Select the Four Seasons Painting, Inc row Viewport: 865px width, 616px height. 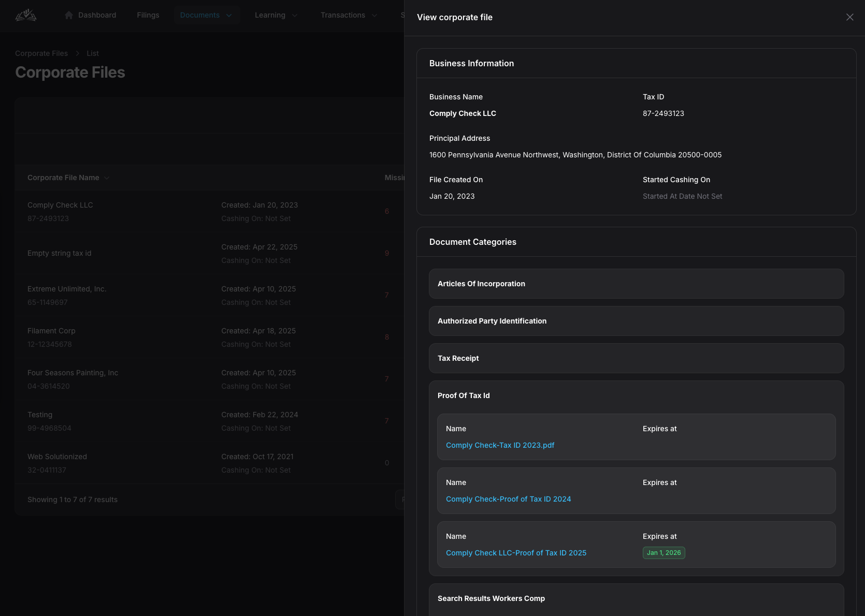[x=209, y=379]
